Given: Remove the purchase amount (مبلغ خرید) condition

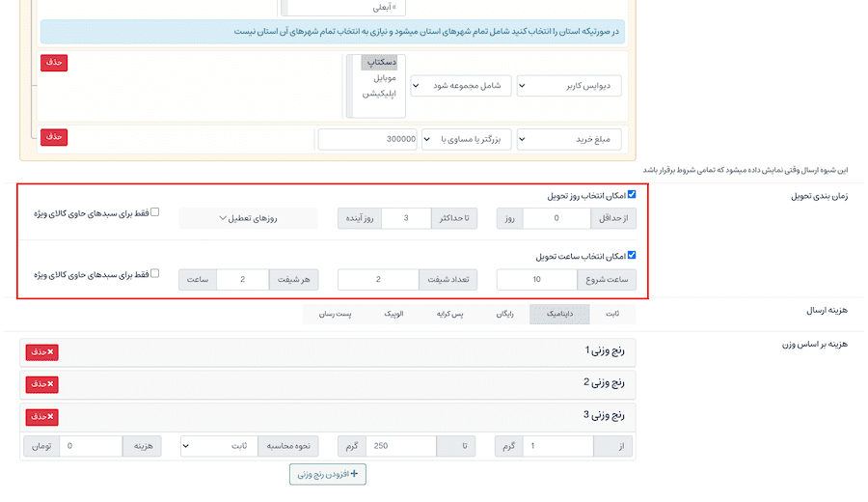Looking at the screenshot, I should tap(54, 137).
